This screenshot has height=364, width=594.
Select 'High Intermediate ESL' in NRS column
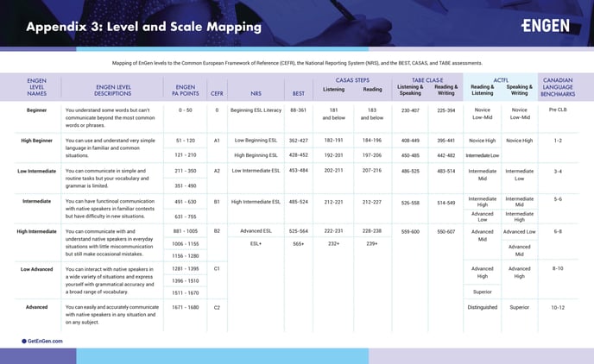pyautogui.click(x=256, y=202)
